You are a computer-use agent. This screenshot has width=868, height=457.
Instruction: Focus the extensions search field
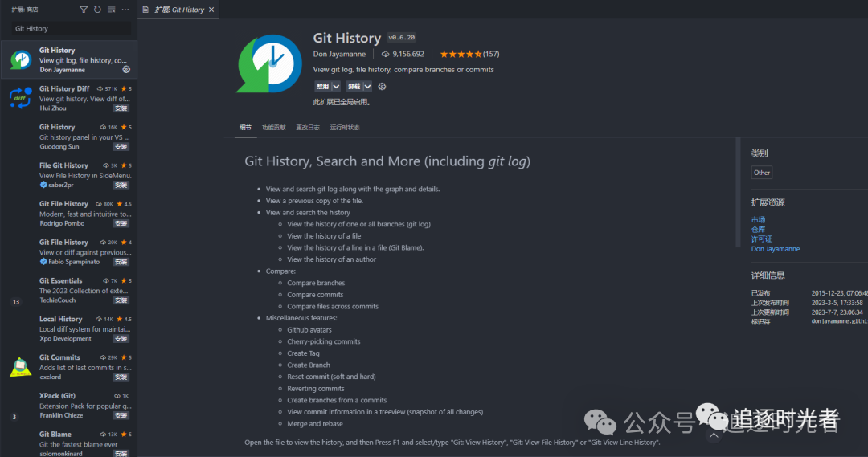point(72,28)
